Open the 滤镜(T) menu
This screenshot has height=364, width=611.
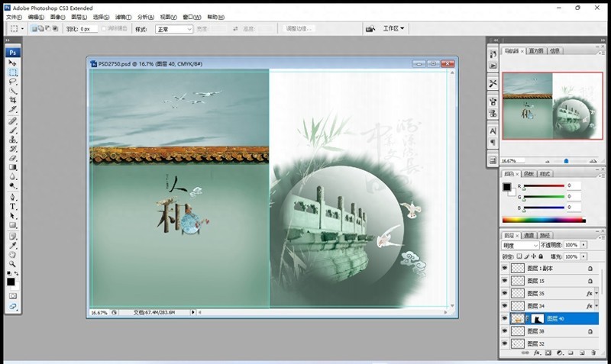point(121,16)
